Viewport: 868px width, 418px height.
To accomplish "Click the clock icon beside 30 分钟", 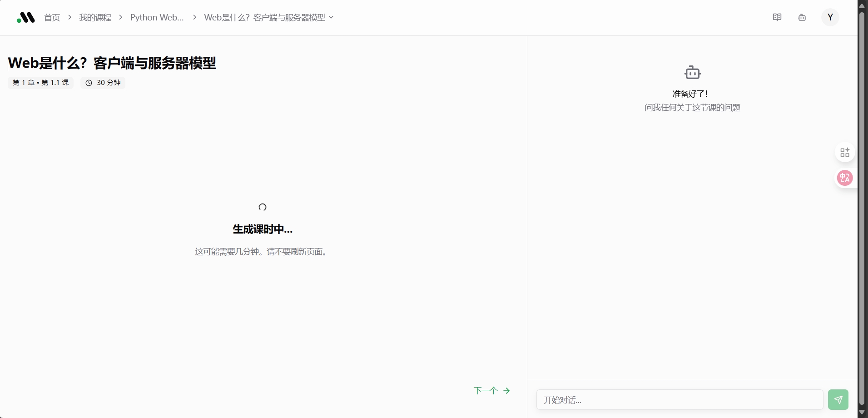I will coord(89,83).
